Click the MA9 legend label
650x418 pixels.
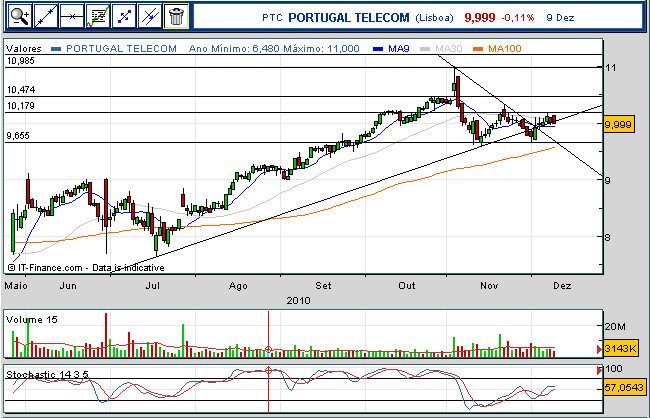pyautogui.click(x=399, y=49)
